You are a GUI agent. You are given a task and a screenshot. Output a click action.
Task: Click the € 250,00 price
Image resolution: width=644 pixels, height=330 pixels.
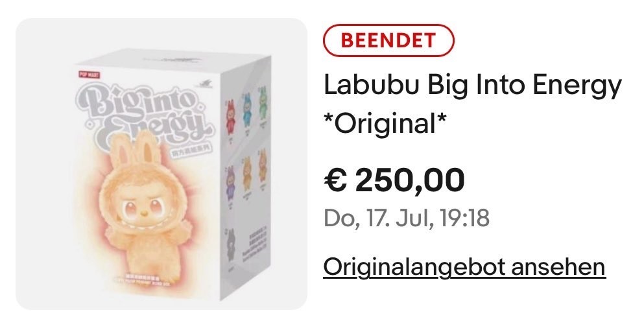pyautogui.click(x=394, y=180)
